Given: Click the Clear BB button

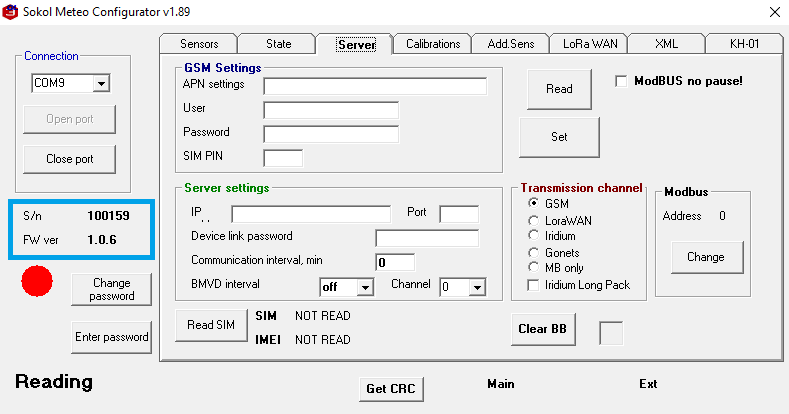Looking at the screenshot, I should (543, 329).
